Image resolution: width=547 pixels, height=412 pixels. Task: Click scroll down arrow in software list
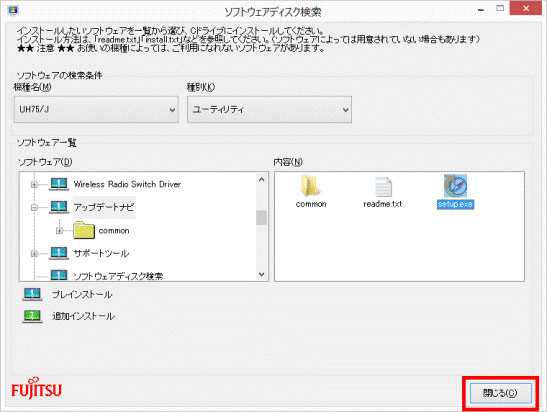pos(262,274)
